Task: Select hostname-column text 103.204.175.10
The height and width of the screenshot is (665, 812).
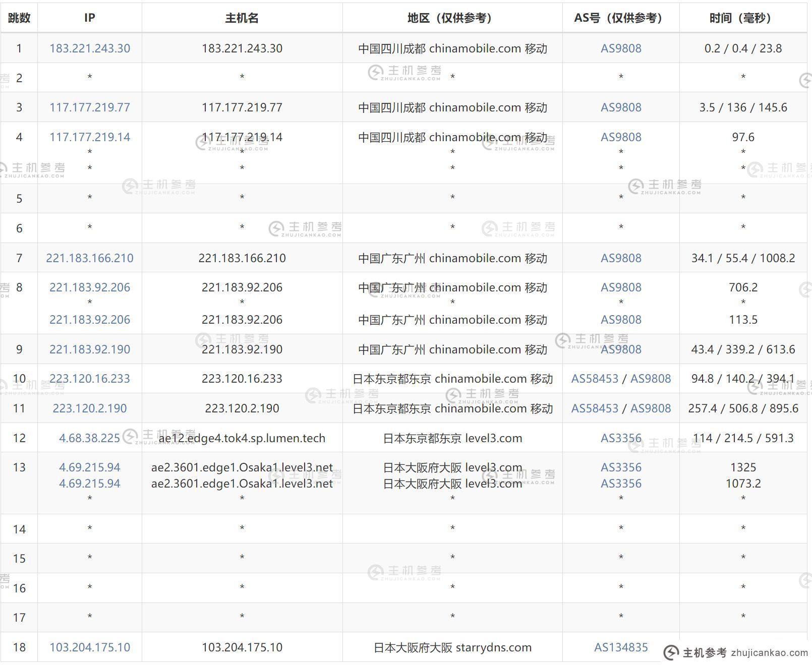Action: coord(242,647)
